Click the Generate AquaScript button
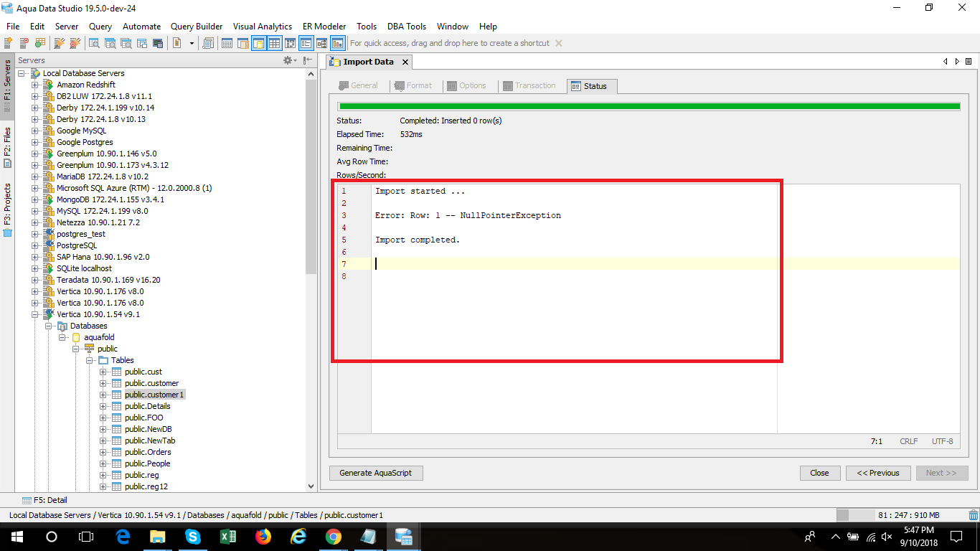Viewport: 980px width, 551px height. click(x=376, y=474)
